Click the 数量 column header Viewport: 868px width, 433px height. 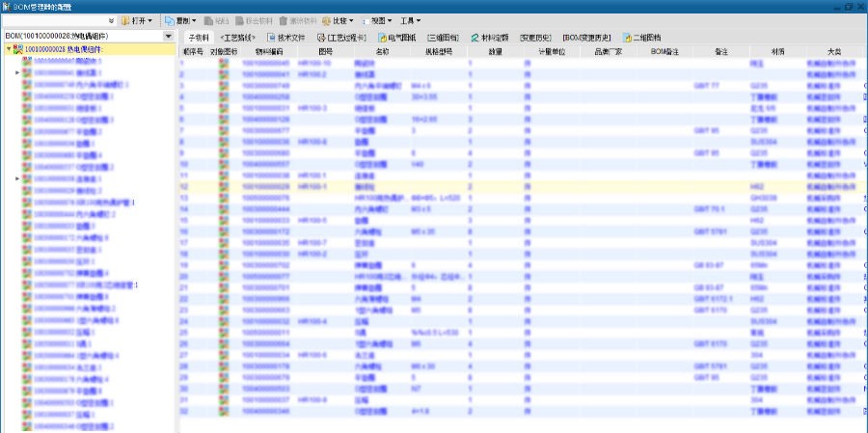494,50
